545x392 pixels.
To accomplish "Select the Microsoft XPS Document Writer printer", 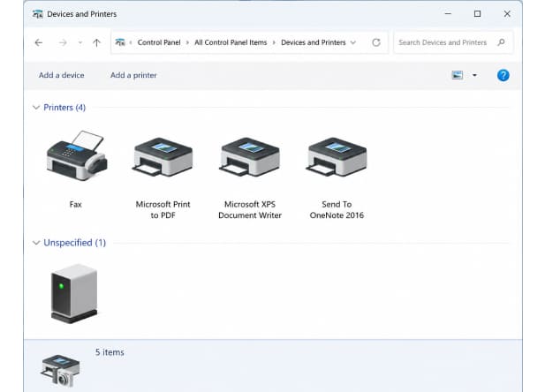I will tap(250, 157).
